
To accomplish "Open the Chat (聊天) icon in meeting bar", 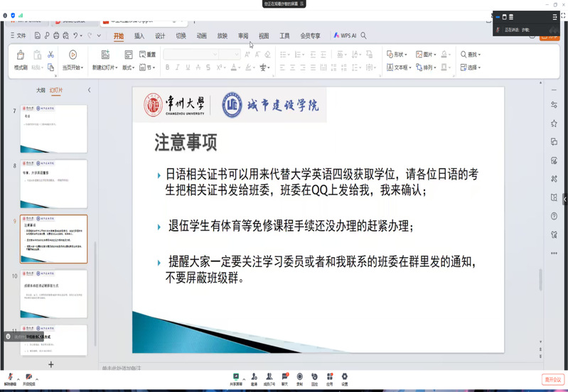I will click(x=284, y=376).
